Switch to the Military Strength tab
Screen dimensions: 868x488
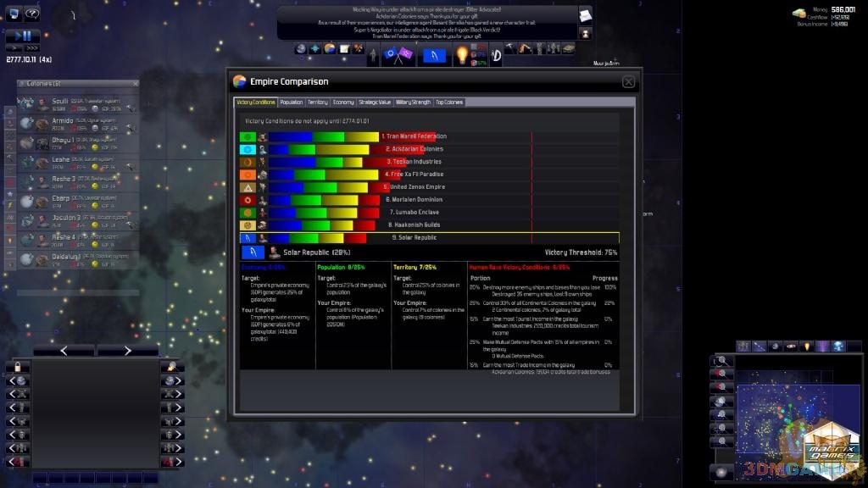click(x=413, y=103)
